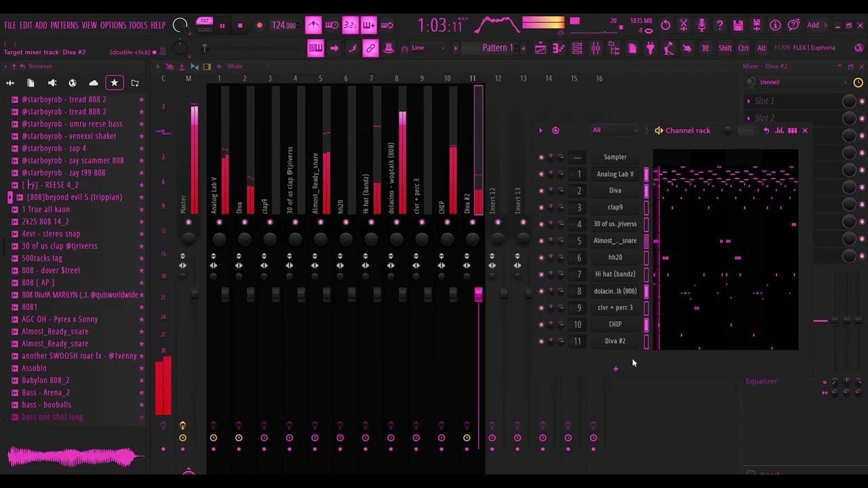Open Slot 1 options arrow in mixer
This screenshot has height=488, width=868.
coord(749,101)
